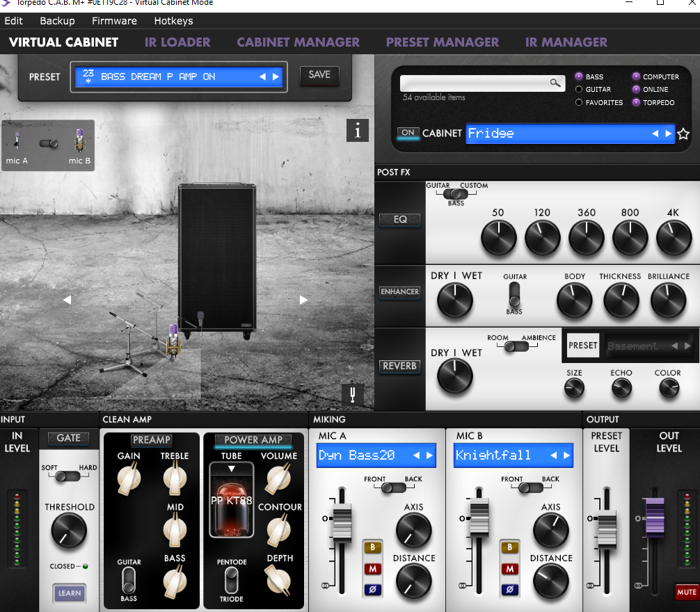Open the tuner fork icon
The image size is (700, 612).
353,394
